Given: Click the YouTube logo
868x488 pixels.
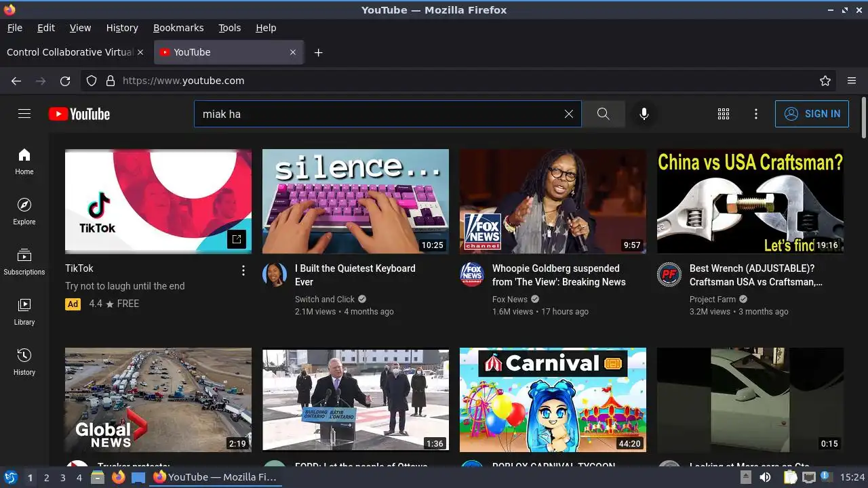Looking at the screenshot, I should click(79, 114).
